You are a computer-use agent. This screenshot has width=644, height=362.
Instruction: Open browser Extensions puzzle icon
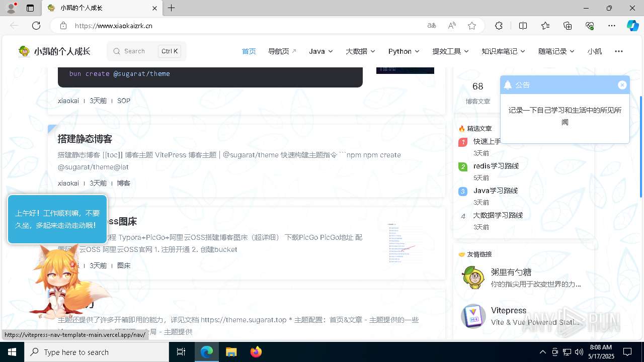[499, 26]
